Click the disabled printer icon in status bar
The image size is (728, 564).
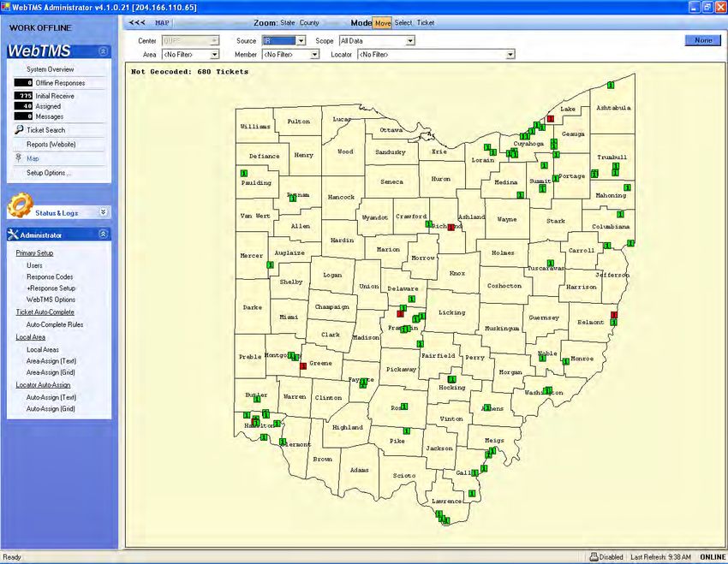[594, 556]
